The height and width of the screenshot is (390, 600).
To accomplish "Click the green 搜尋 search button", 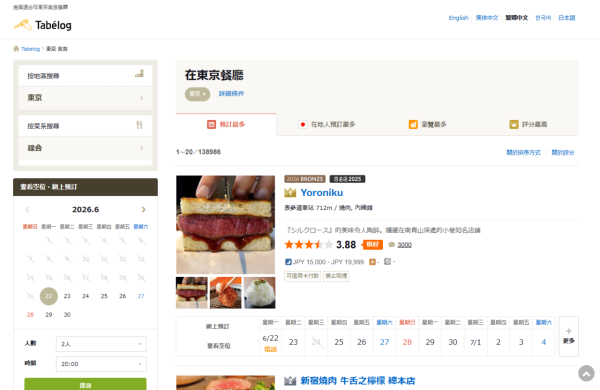I will tap(85, 384).
